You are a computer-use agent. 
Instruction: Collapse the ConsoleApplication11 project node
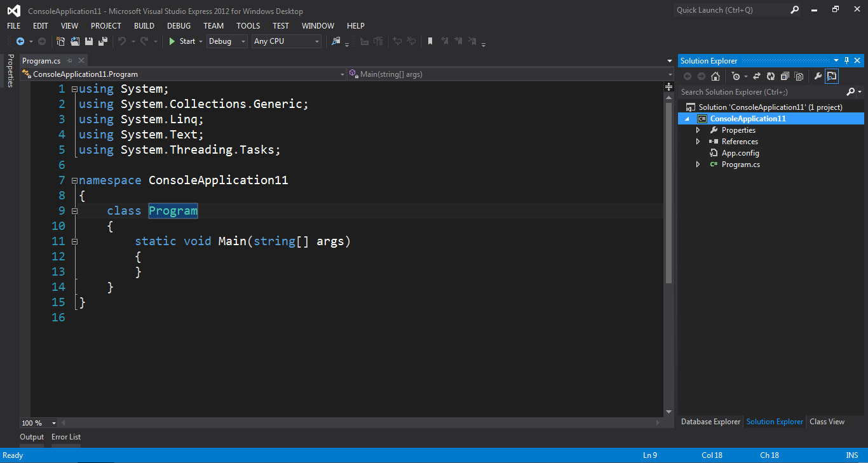(x=687, y=119)
